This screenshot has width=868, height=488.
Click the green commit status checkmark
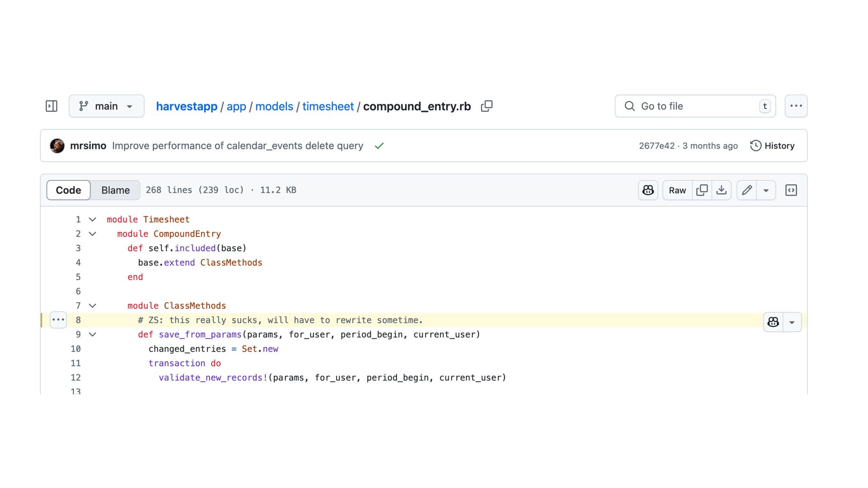click(379, 146)
